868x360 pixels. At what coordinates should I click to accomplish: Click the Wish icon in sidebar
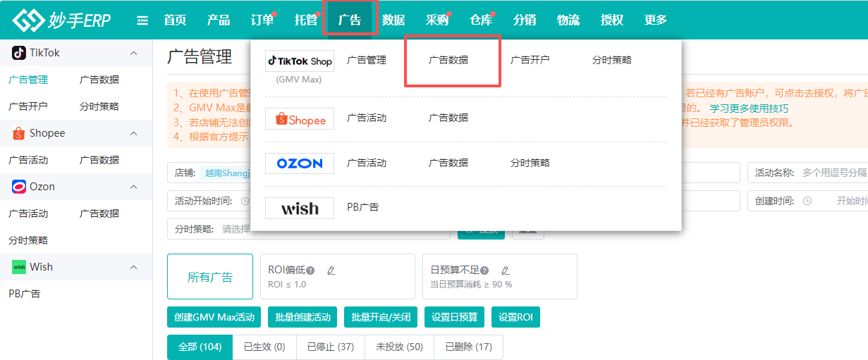click(19, 267)
